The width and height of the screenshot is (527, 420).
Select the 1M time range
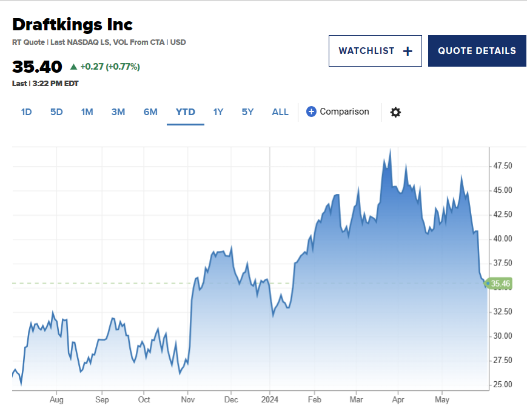tap(87, 112)
